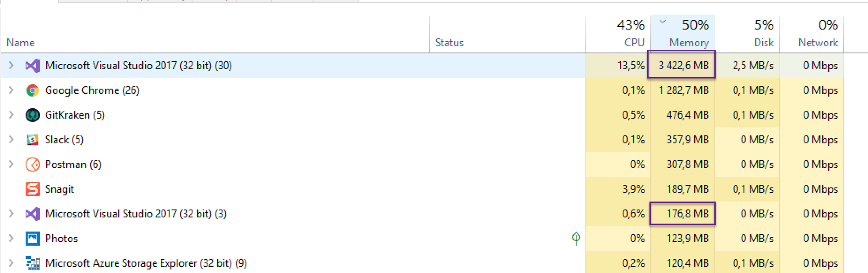Viewport: 868px width, 273px height.
Task: Click the Google Chrome app icon
Action: pyautogui.click(x=32, y=90)
